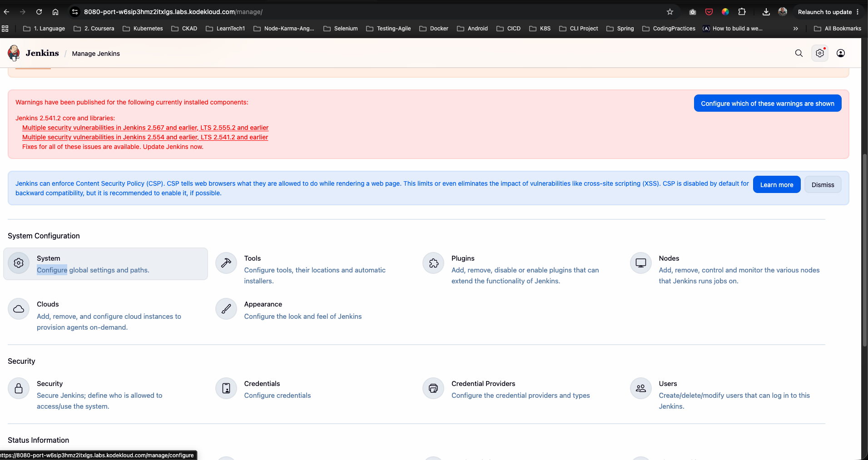The height and width of the screenshot is (460, 868).
Task: Click the Credential Providers icon
Action: [433, 388]
